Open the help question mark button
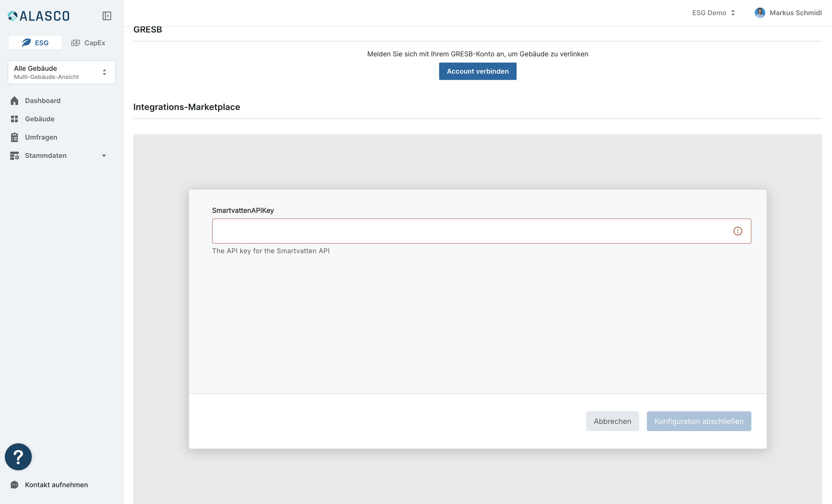Image resolution: width=832 pixels, height=504 pixels. [x=18, y=457]
